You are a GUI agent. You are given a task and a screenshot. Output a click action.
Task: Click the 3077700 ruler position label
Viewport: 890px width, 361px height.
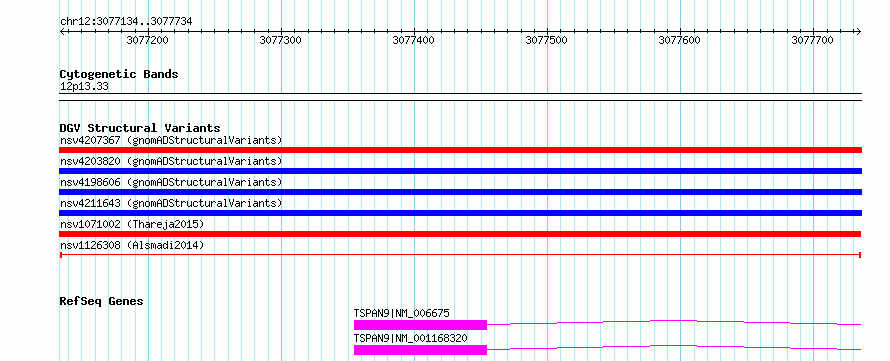[x=813, y=40]
